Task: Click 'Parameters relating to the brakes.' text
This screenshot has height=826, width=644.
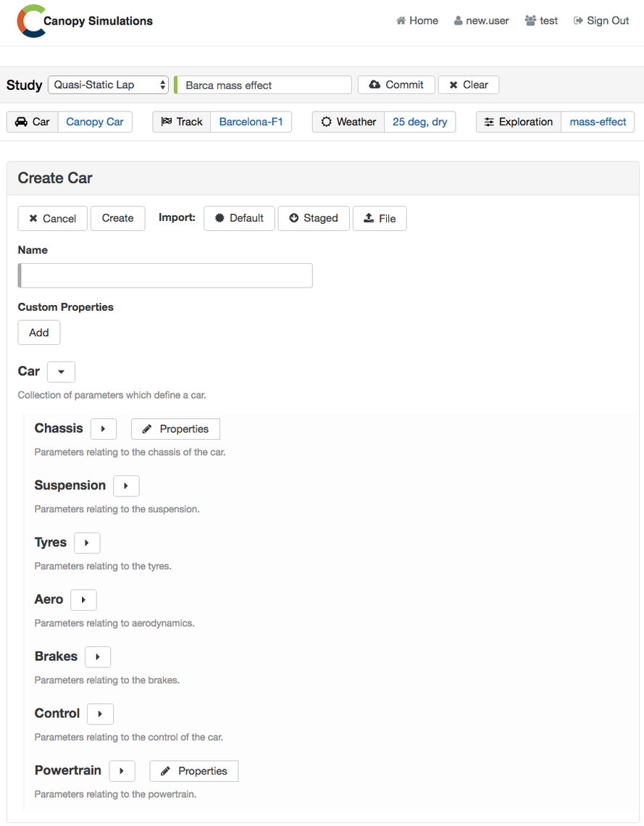Action: click(107, 680)
